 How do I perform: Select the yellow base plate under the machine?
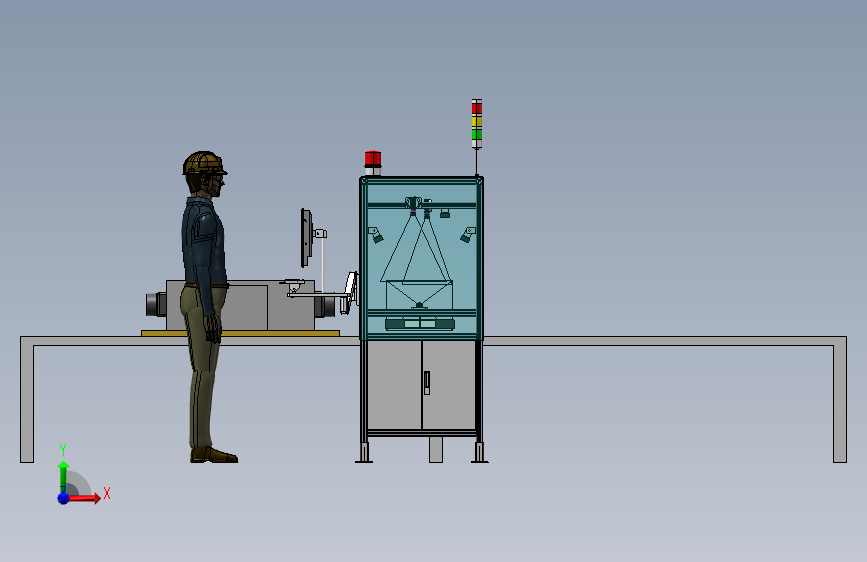coord(240,333)
